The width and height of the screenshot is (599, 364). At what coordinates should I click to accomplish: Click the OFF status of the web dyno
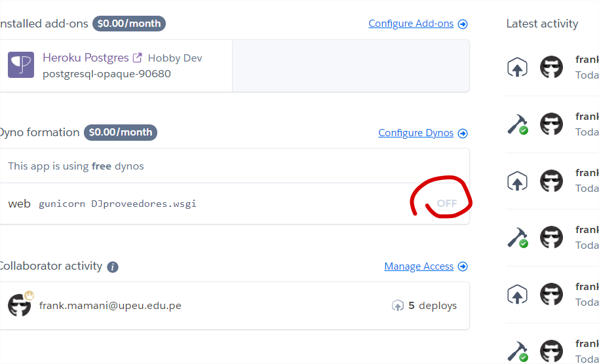coord(446,204)
